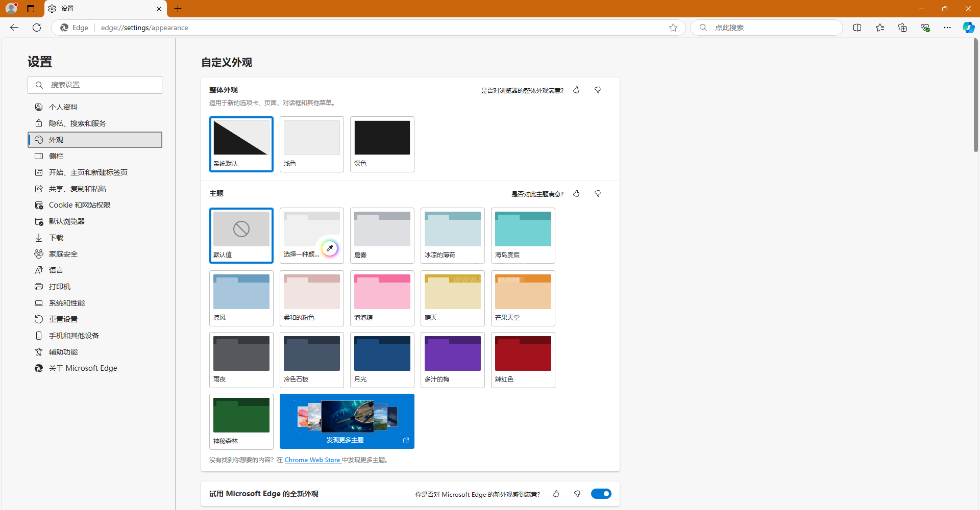The image size is (980, 510).
Task: Apply the 神秘森林 theme
Action: coord(241,422)
